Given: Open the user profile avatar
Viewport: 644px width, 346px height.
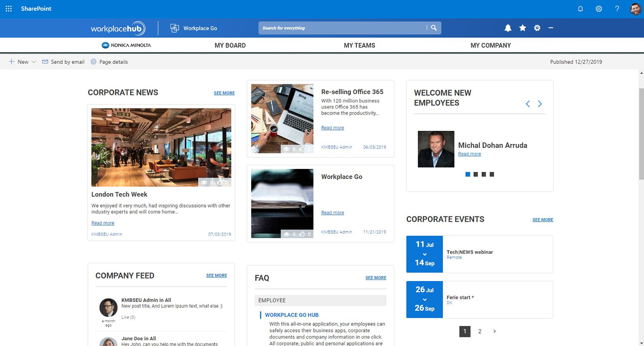Looking at the screenshot, I should pyautogui.click(x=636, y=9).
